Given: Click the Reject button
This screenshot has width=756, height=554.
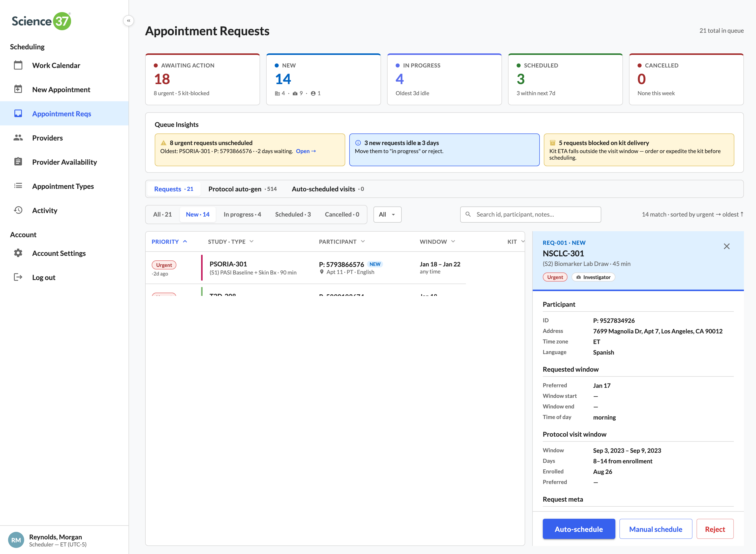Looking at the screenshot, I should (715, 529).
